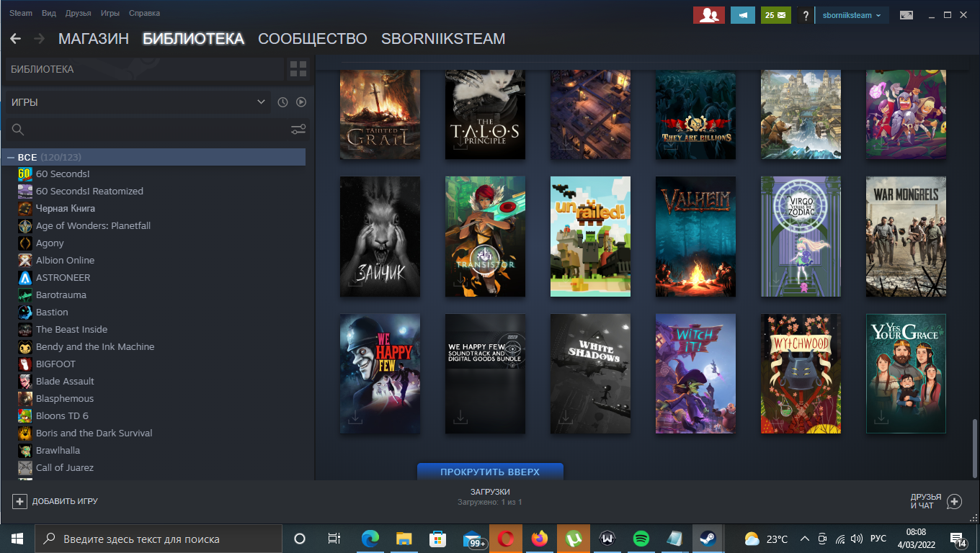Click the ПРОКРУТИТЬ ВВЕРХ button
Viewport: 980px width, 553px height.
tap(490, 472)
